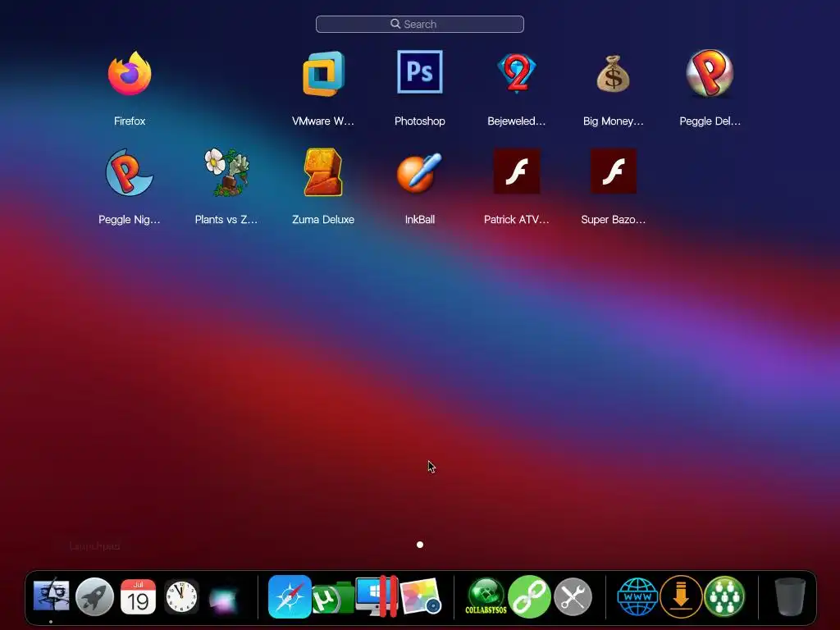The height and width of the screenshot is (630, 840).
Task: Click the Launchpad page indicator dot
Action: pyautogui.click(x=420, y=545)
